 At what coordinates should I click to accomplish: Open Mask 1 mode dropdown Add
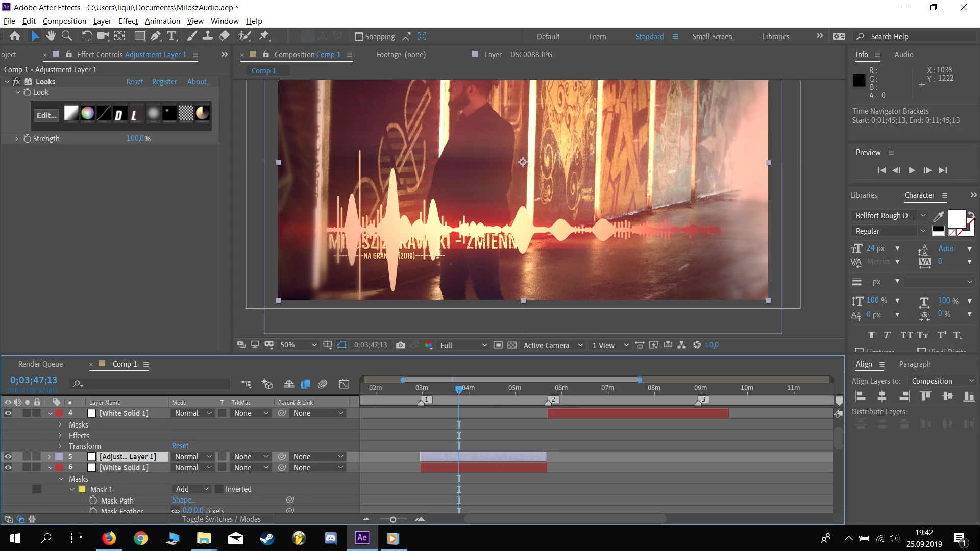(x=192, y=489)
